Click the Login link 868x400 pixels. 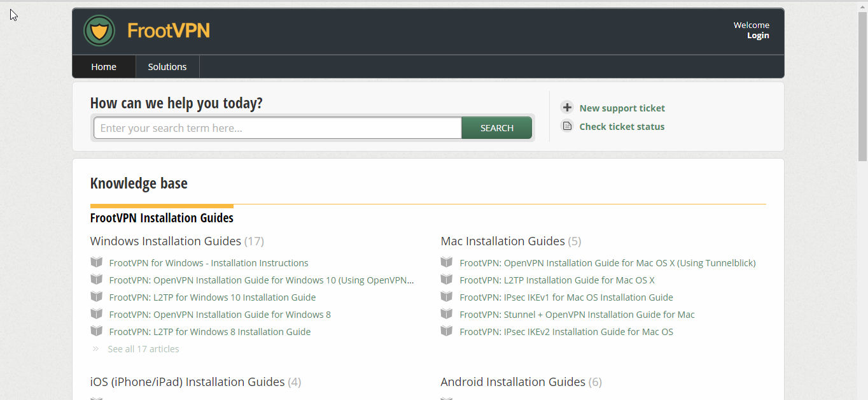pos(758,36)
